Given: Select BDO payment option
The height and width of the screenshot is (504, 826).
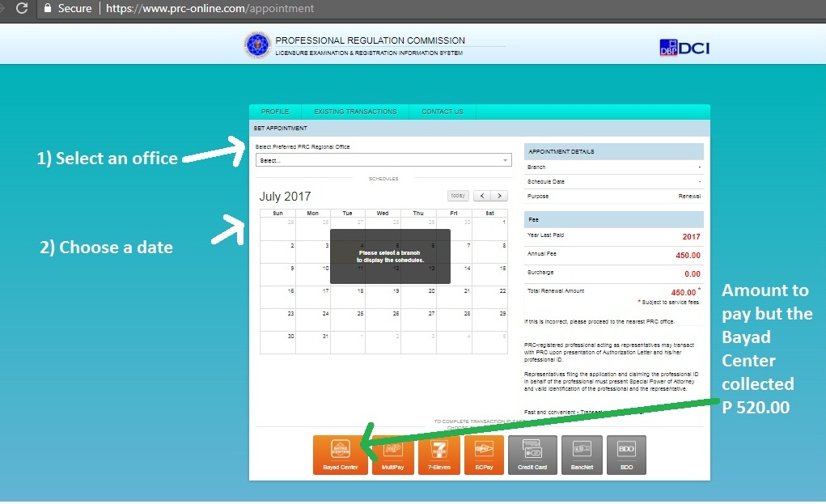Looking at the screenshot, I should [x=626, y=455].
